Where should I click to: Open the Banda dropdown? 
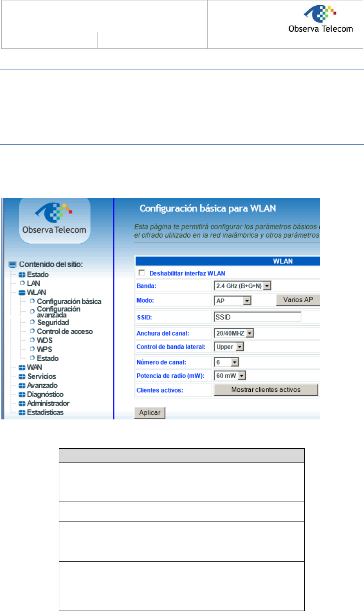(243, 286)
